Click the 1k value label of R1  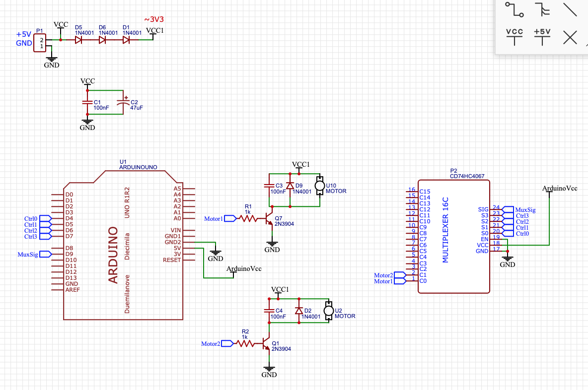(x=247, y=212)
